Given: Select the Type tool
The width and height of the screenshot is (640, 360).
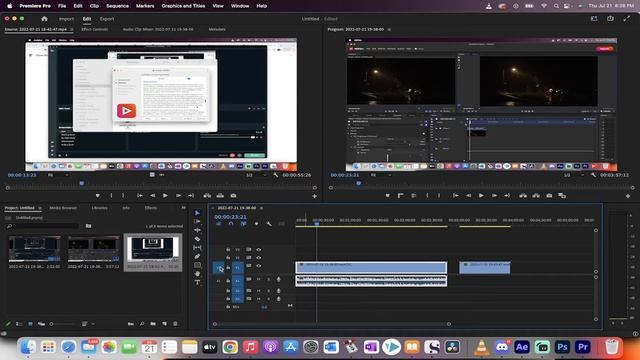Looking at the screenshot, I should click(x=198, y=282).
